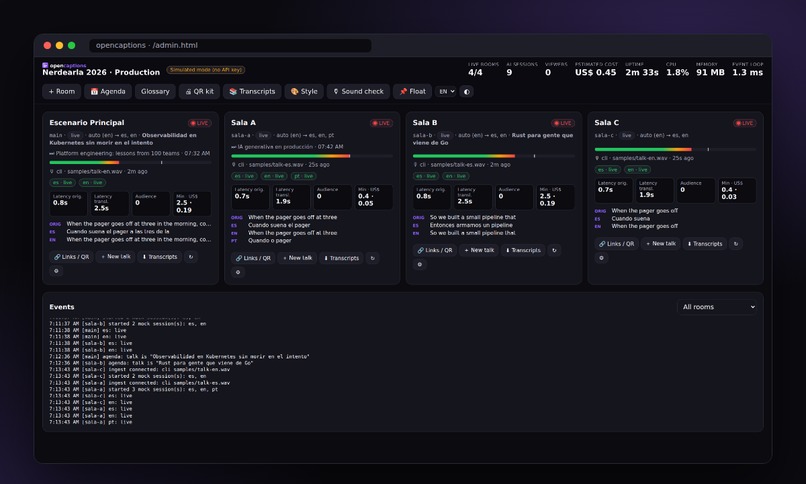Click the Event loop 1.3 ms value
The height and width of the screenshot is (484, 806).
[x=748, y=72]
